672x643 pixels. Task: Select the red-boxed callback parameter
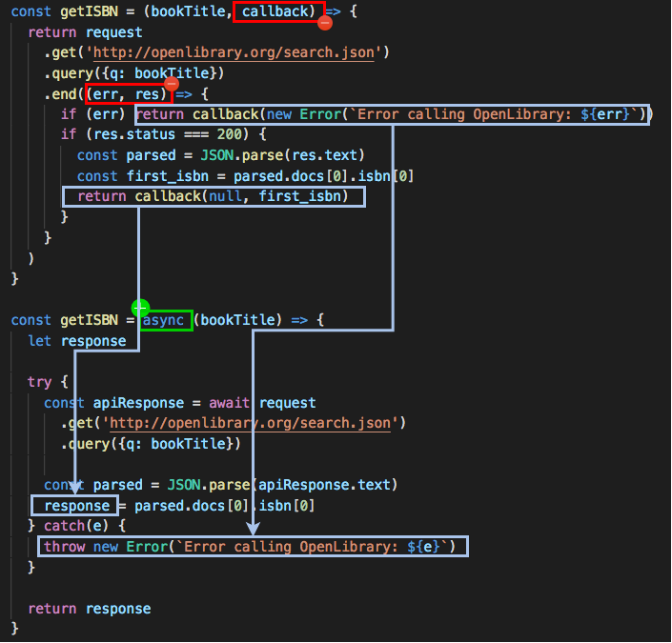pos(277,12)
